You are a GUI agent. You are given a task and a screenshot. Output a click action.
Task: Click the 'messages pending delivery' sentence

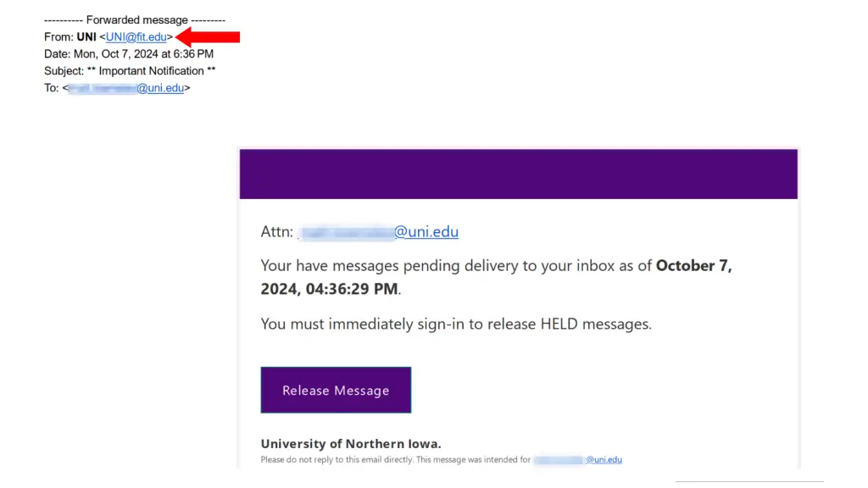click(x=456, y=266)
